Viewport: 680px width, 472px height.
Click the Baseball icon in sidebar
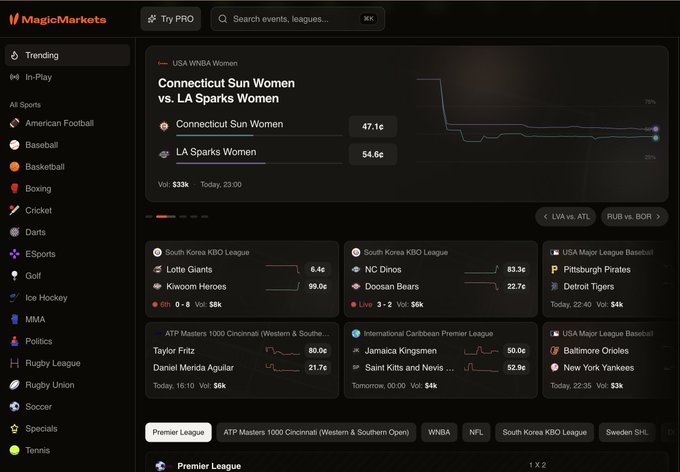pos(14,145)
